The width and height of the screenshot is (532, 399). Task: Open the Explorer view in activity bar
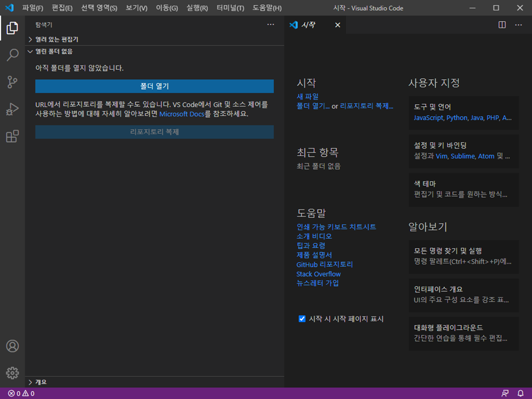coord(12,28)
